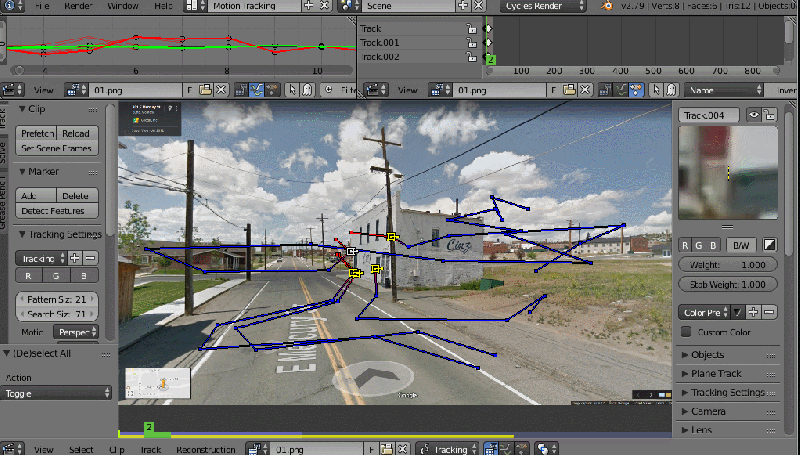Open clip file icon in graph editor header

point(205,90)
